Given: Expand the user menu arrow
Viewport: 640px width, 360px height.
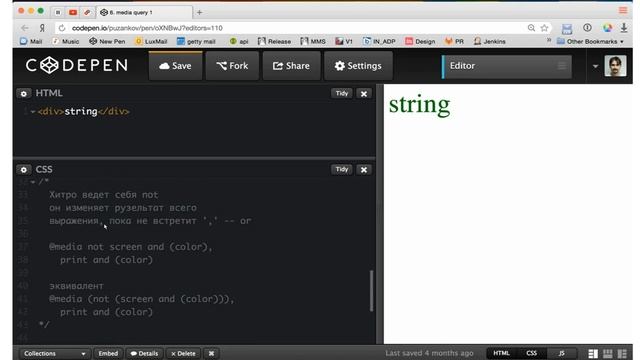Looking at the screenshot, I should click(x=595, y=66).
